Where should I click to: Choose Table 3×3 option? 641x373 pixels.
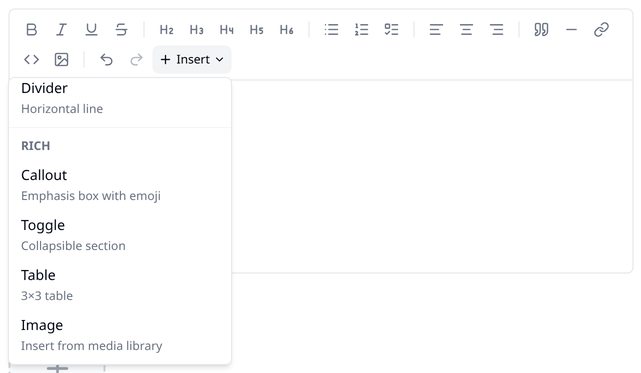[x=120, y=285]
